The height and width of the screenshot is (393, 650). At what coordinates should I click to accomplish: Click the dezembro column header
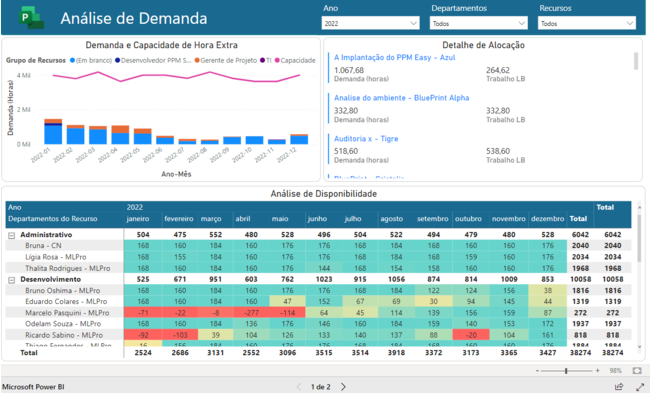point(548,218)
